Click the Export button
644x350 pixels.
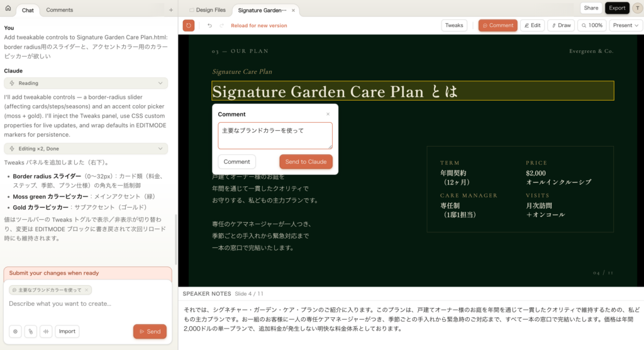click(617, 8)
